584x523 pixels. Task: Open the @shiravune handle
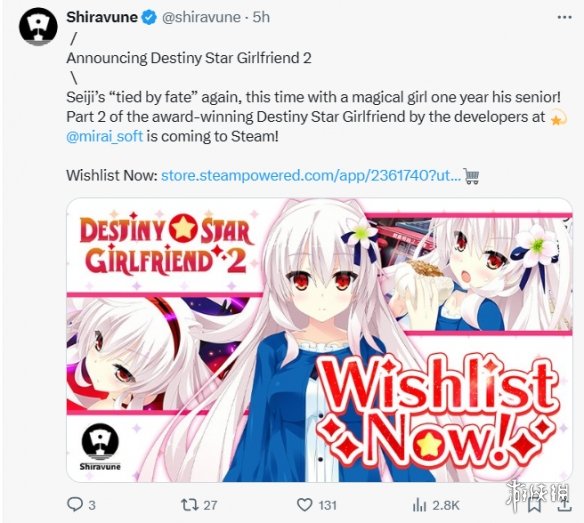coord(201,17)
